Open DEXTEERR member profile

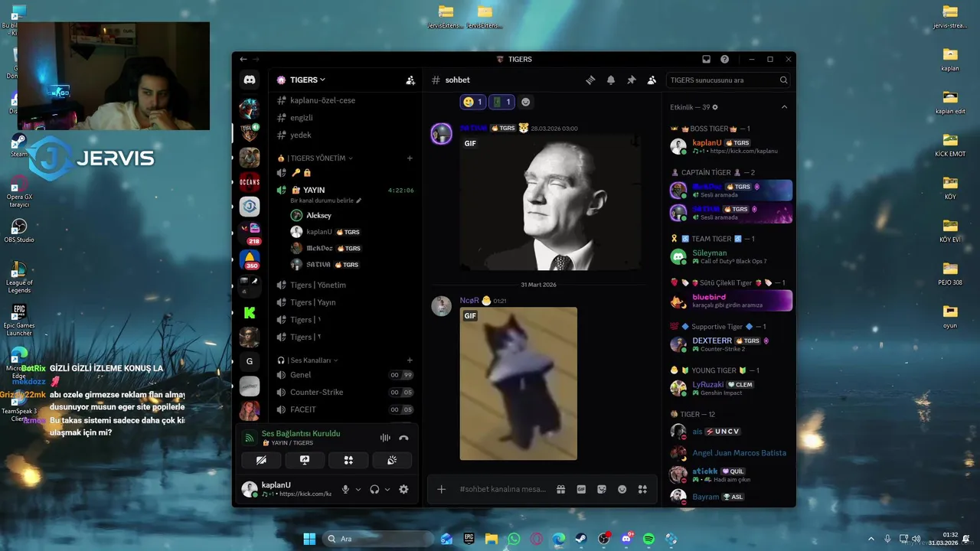[x=730, y=344]
